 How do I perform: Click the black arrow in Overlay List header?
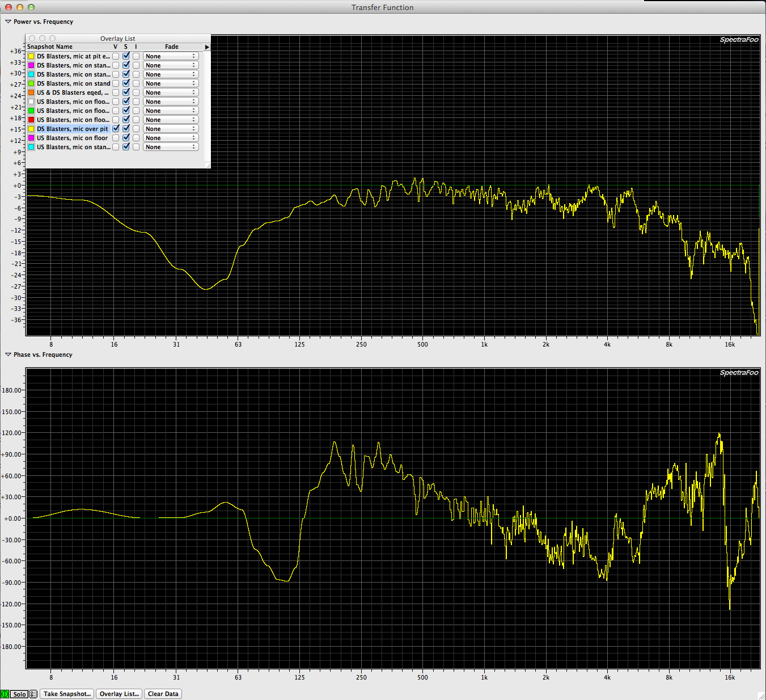click(207, 47)
